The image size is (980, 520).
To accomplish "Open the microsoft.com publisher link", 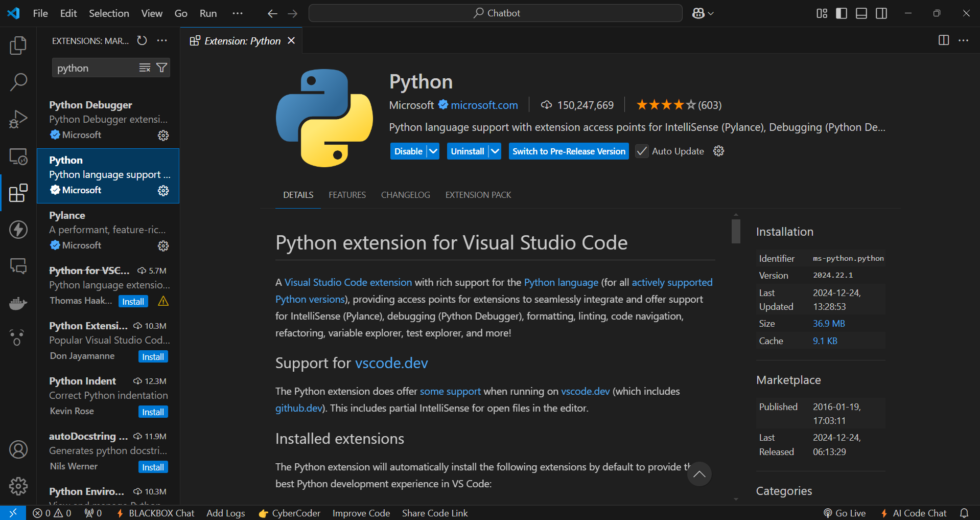I will coord(483,105).
